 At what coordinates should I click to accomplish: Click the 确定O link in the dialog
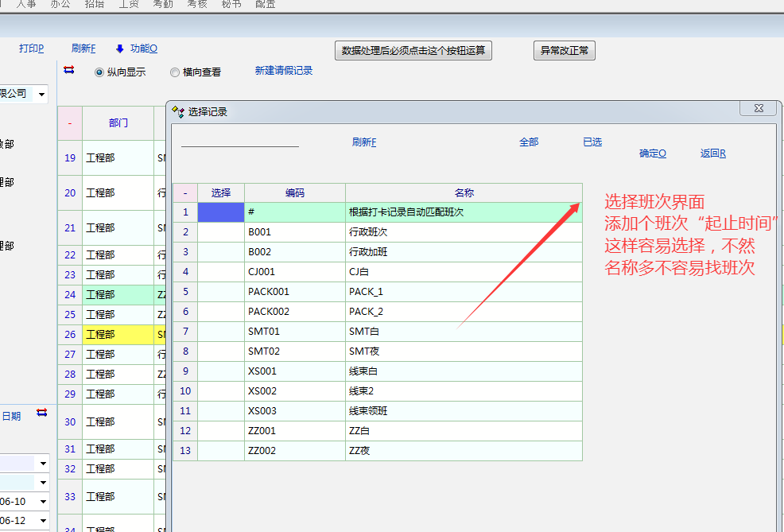652,153
